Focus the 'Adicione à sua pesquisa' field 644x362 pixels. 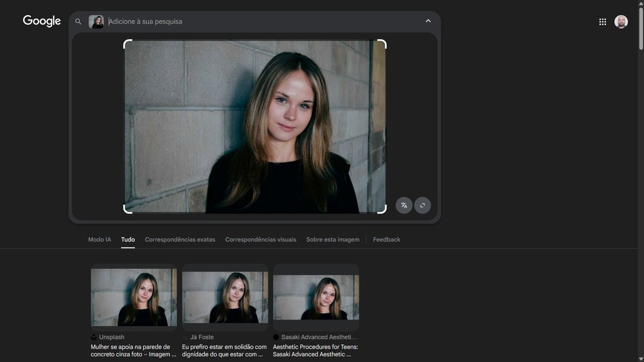pos(262,22)
